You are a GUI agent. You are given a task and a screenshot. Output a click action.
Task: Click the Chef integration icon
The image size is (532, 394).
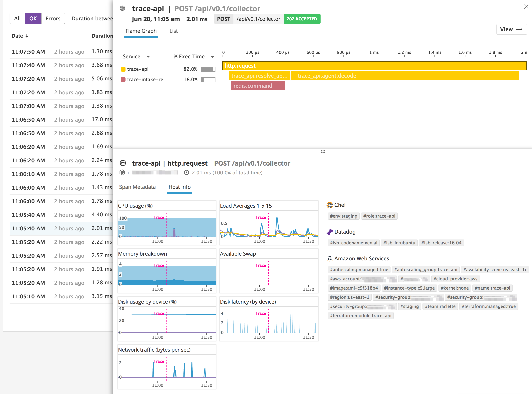pyautogui.click(x=330, y=205)
